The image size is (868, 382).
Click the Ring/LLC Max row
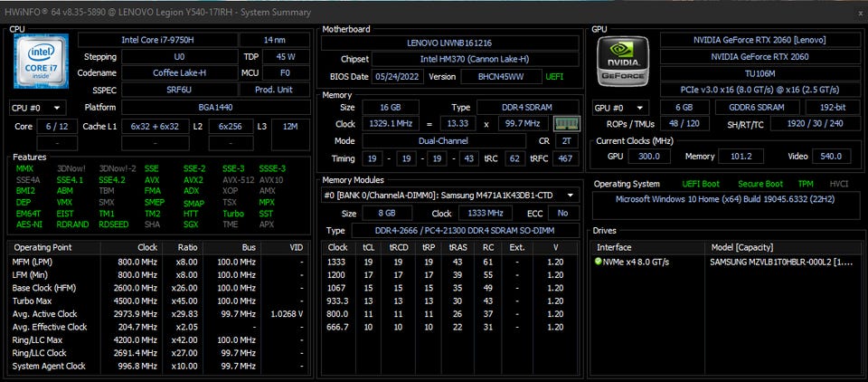158,339
